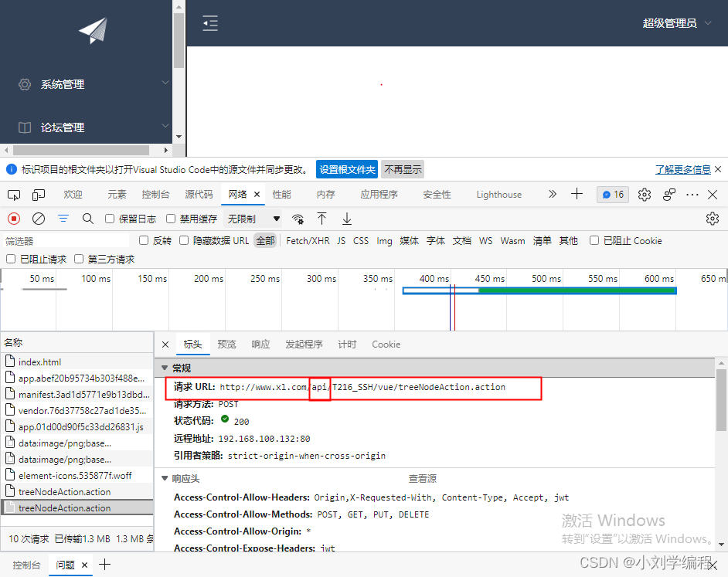Click the 系统管理 gear icon
Screen dimensions: 728x577
point(25,84)
